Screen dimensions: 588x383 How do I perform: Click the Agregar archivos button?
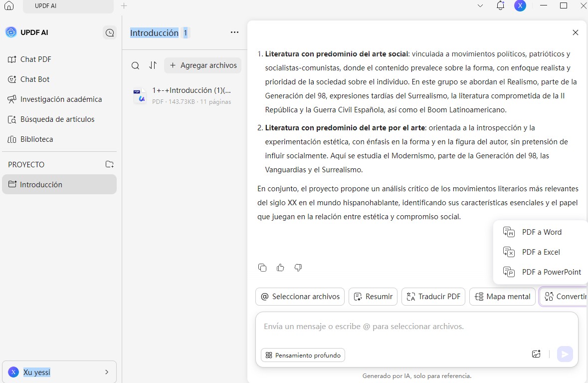(202, 65)
